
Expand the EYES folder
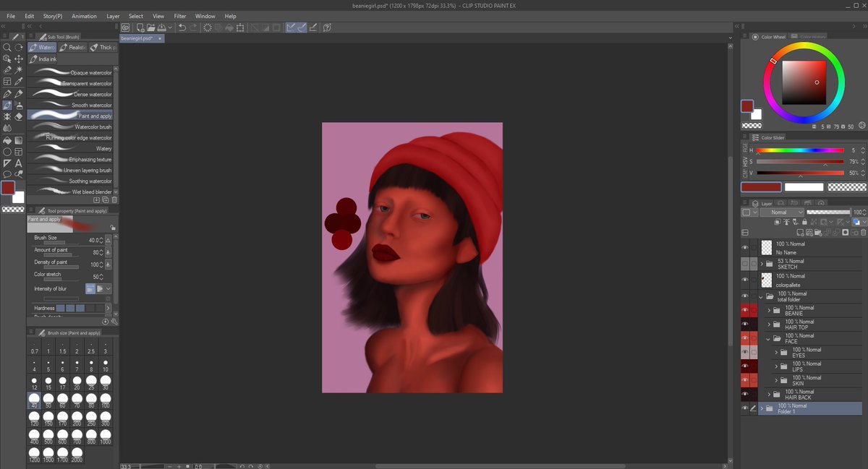(775, 353)
